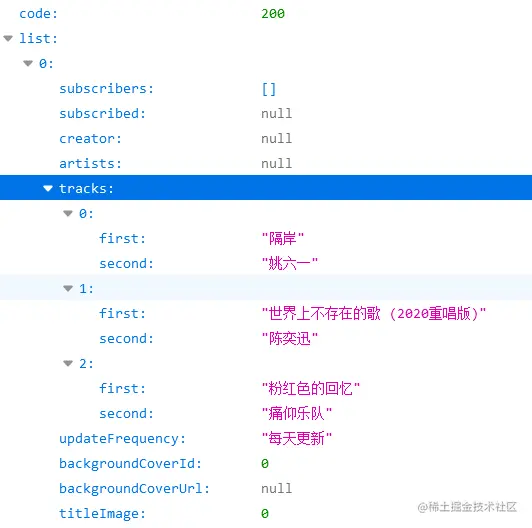The image size is (532, 528).
Task: Select the updateFrequency key
Action: tap(122, 439)
